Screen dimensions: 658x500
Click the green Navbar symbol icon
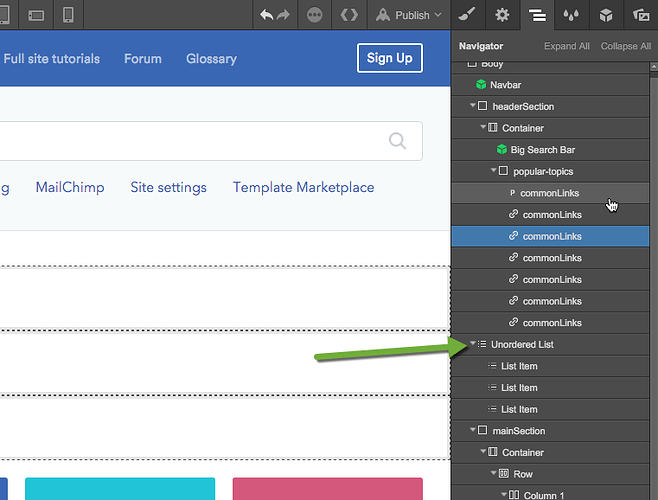tap(481, 85)
